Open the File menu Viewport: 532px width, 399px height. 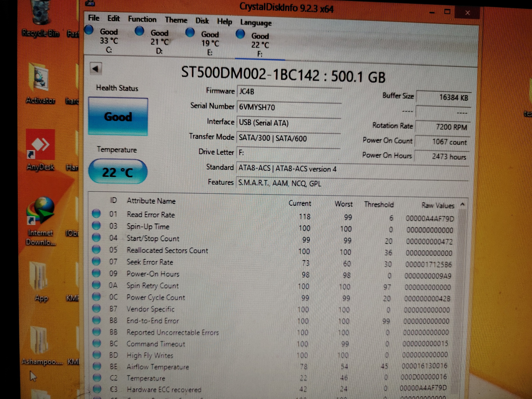click(x=94, y=18)
